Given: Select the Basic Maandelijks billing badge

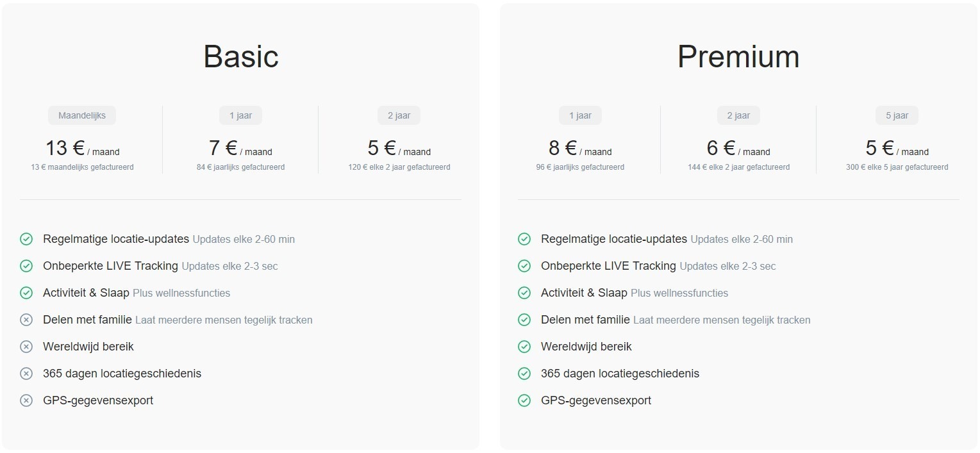Looking at the screenshot, I should point(82,115).
